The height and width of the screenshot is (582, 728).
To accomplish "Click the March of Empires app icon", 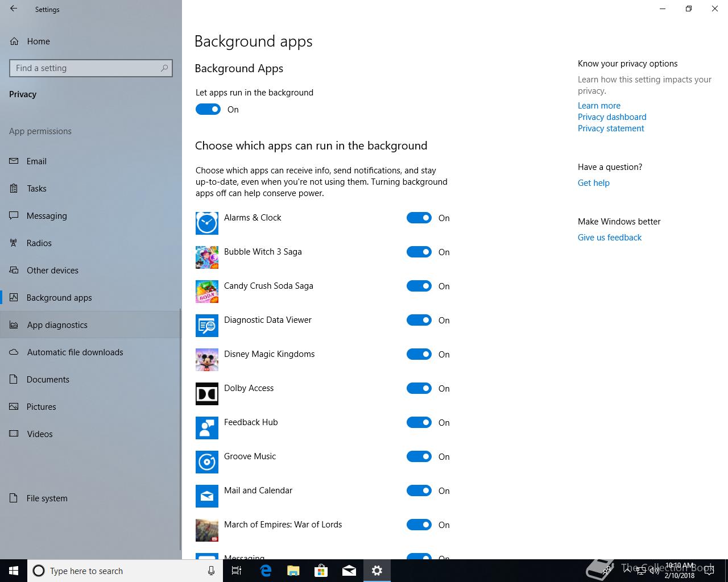I will 207,530.
